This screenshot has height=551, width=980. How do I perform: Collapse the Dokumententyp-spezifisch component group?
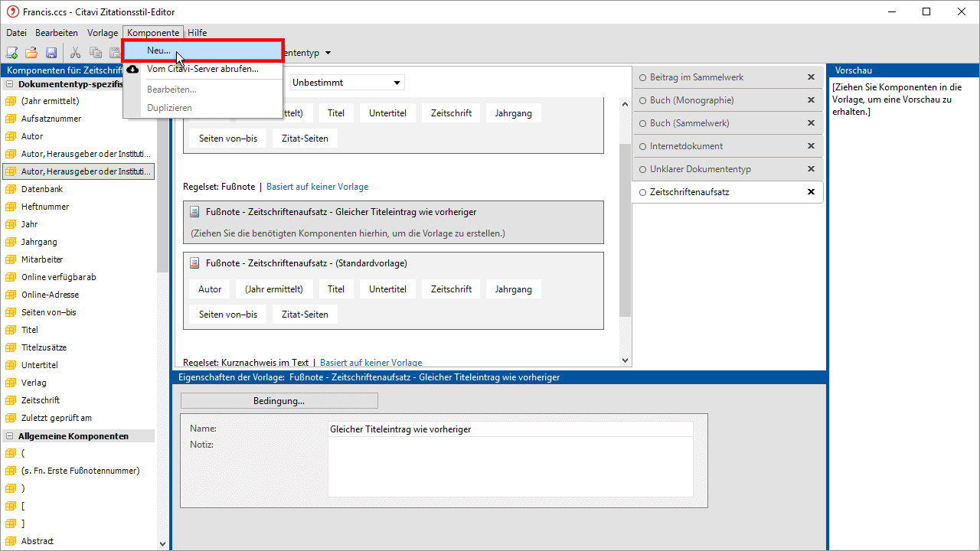[11, 84]
